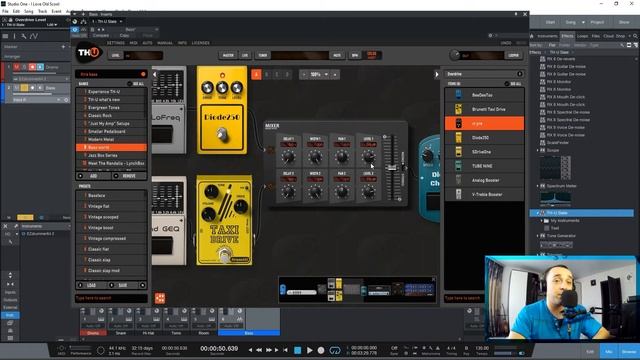
Task: Select Diode250 in component list
Action: 484,138
